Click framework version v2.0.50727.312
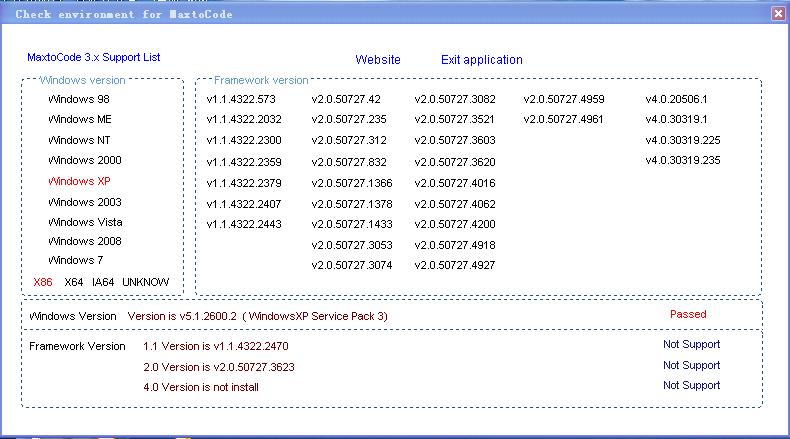Screen dimensions: 790x439 [x=349, y=140]
